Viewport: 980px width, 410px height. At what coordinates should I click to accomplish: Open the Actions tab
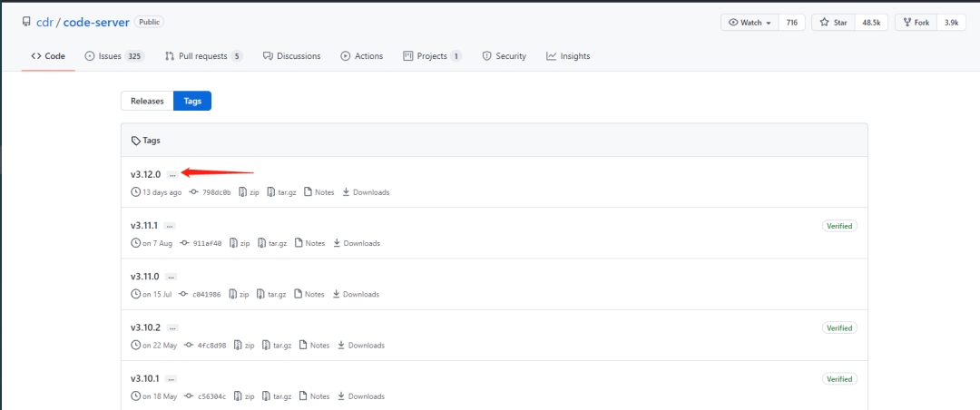point(362,56)
